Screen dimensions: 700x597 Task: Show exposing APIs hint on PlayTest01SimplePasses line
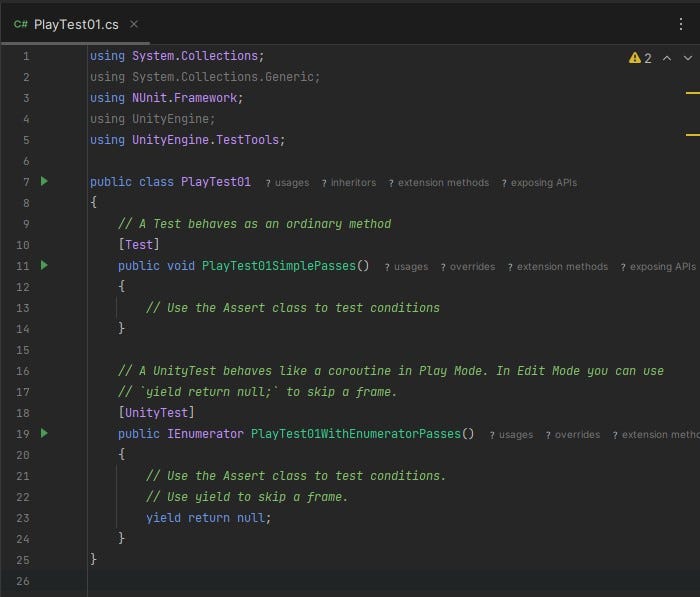click(x=658, y=267)
